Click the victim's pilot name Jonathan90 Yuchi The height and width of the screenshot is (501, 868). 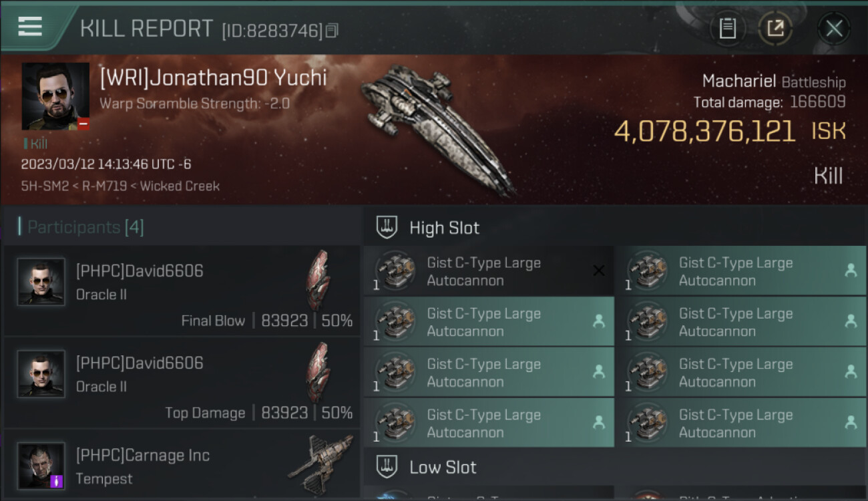214,78
